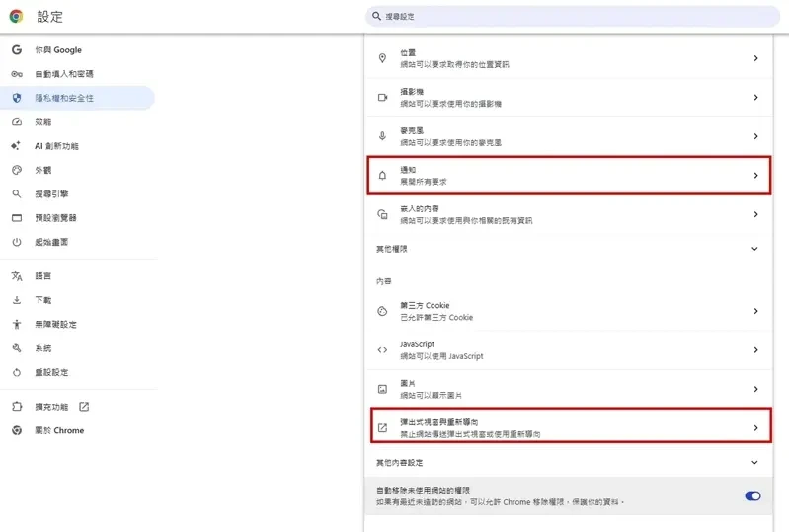This screenshot has height=532, width=789.
Task: Click the 搜尋設定 search field
Action: (572, 16)
